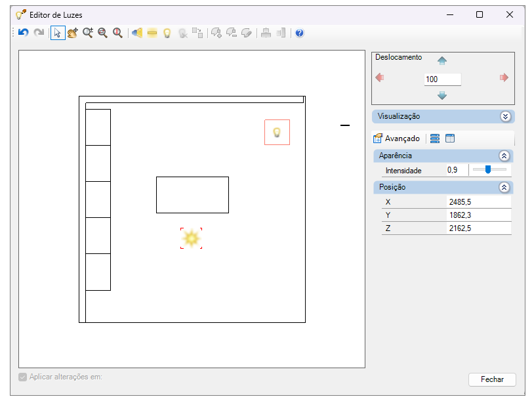532x403 pixels.
Task: Move light up with top arrow
Action: (442, 61)
